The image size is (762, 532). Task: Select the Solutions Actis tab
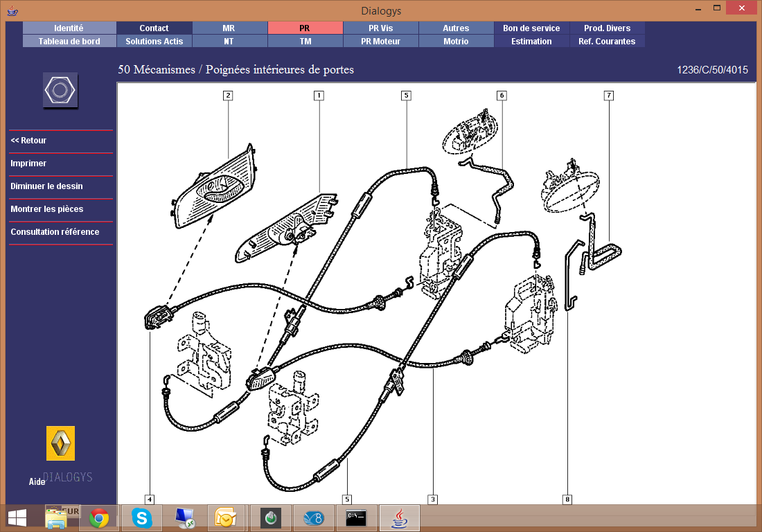coord(154,42)
